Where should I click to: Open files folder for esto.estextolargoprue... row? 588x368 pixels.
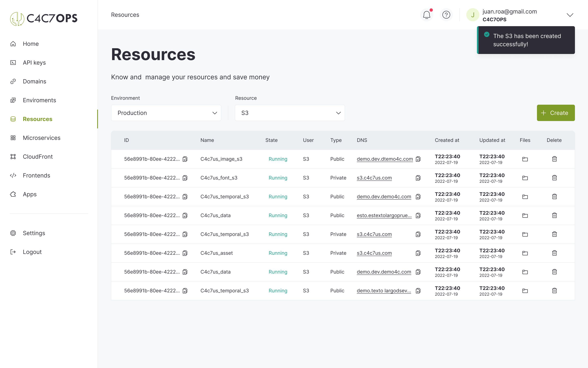[x=525, y=215]
